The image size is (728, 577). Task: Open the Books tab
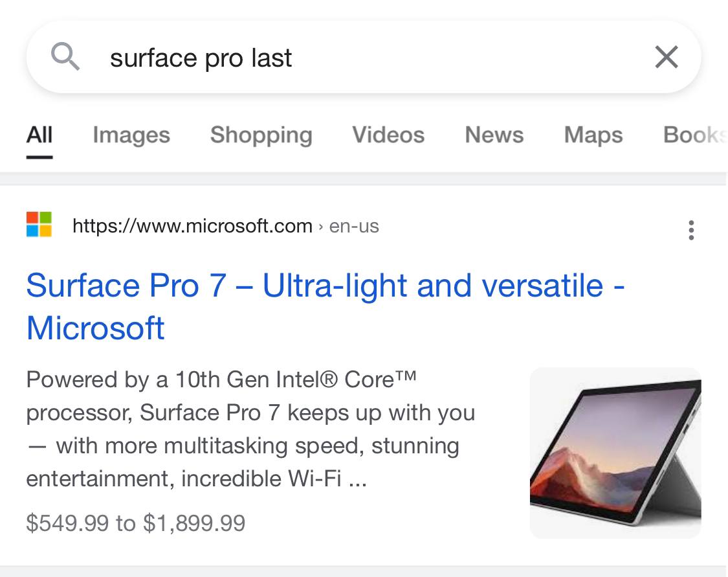pos(691,135)
